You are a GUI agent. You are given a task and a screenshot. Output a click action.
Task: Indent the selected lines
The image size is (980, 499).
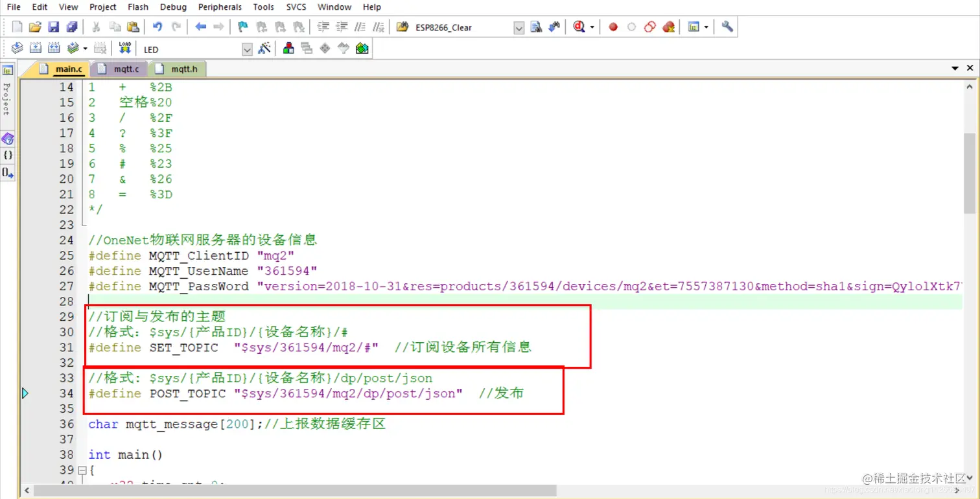point(323,27)
